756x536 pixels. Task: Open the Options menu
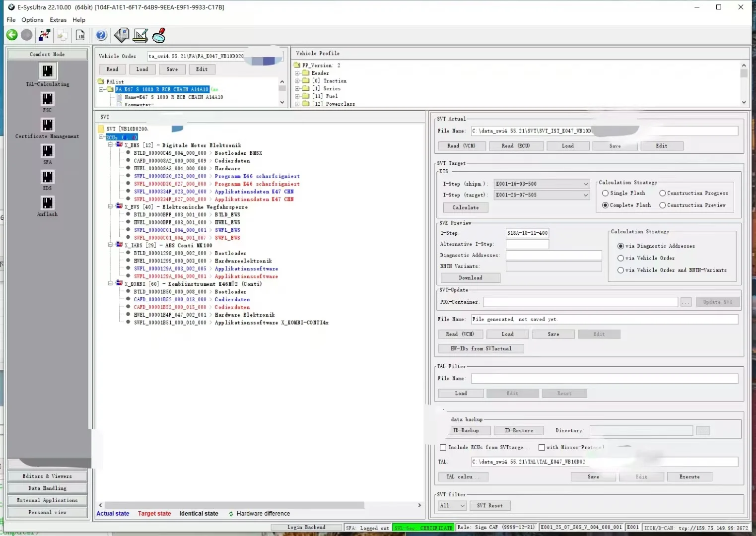(x=32, y=20)
